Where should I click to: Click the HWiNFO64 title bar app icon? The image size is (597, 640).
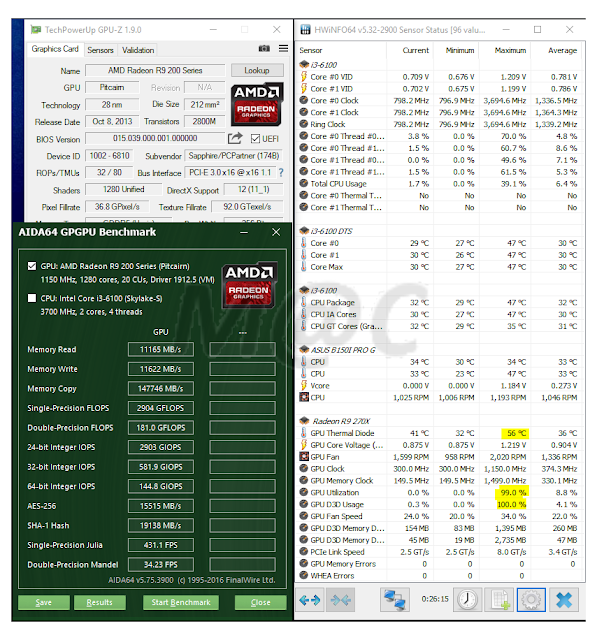[x=305, y=29]
